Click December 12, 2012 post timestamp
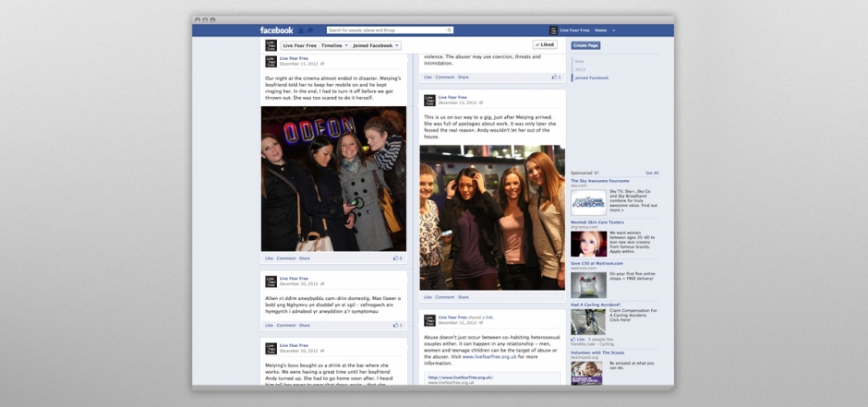Screen dimensions: 868x407 [x=457, y=322]
